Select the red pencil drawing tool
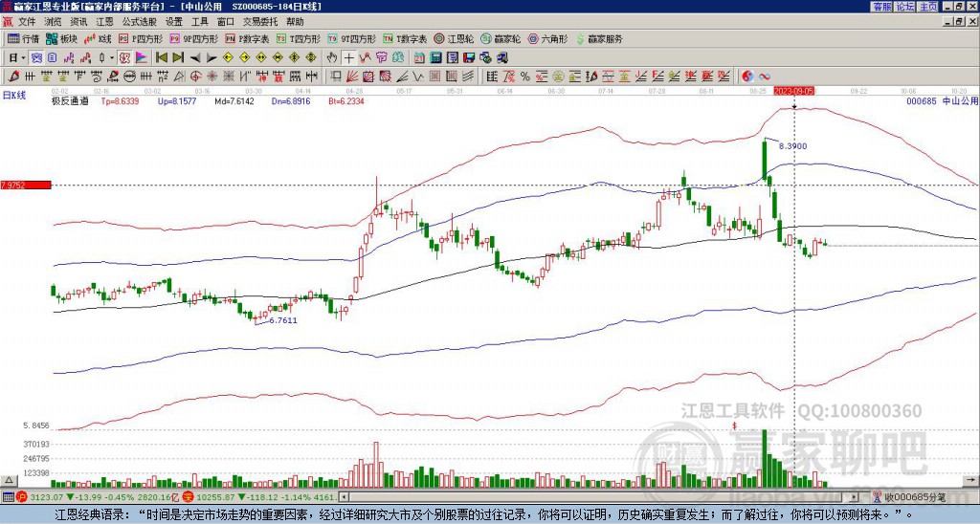Screen dimensions: 980x524 [x=13, y=76]
